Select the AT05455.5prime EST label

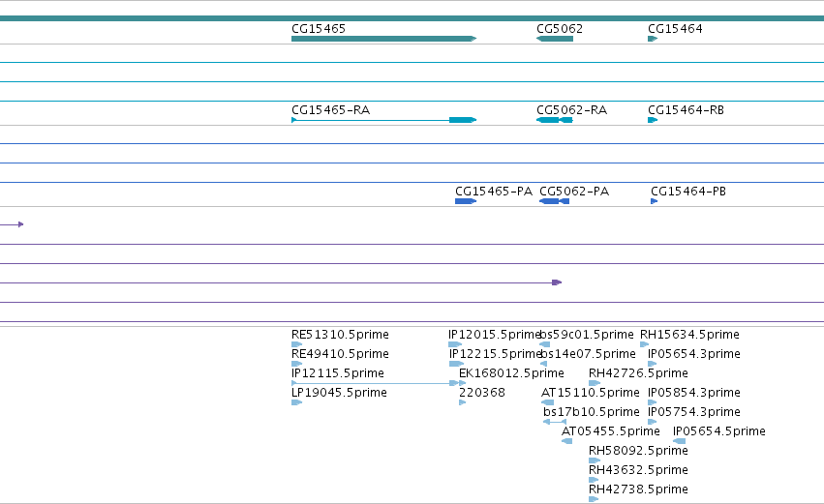611,431
